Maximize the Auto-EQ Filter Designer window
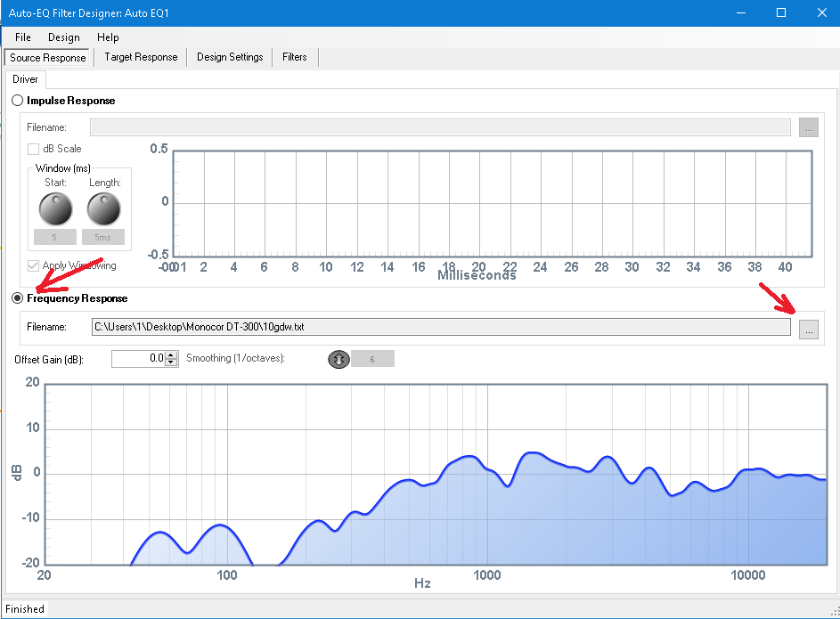 (x=780, y=12)
